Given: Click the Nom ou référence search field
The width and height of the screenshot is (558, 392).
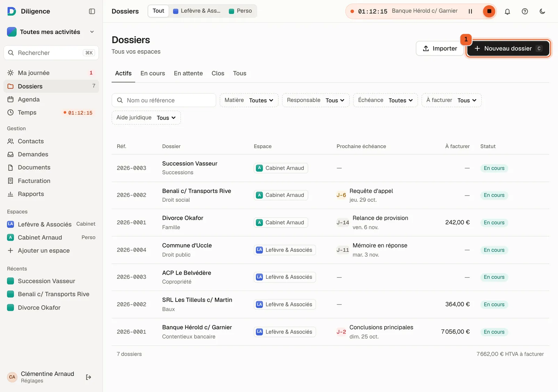Looking at the screenshot, I should point(164,100).
